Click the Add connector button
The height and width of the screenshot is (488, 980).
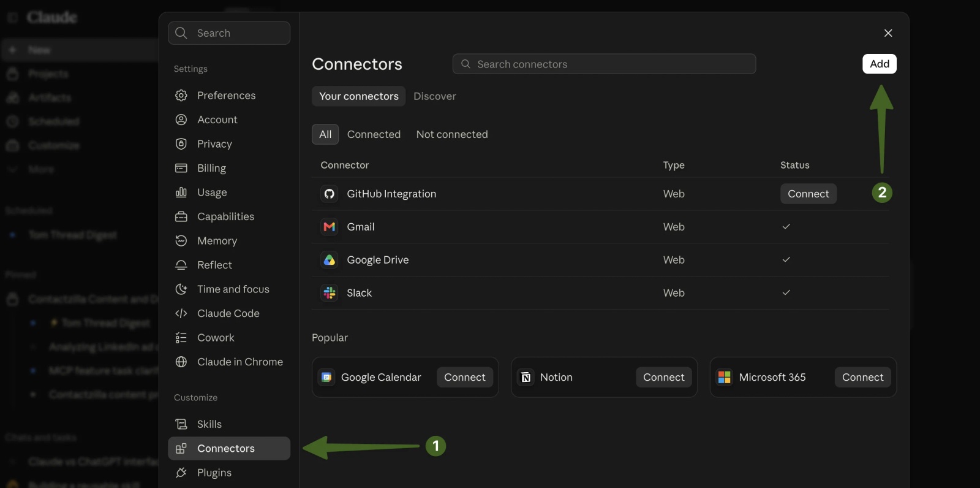click(880, 64)
